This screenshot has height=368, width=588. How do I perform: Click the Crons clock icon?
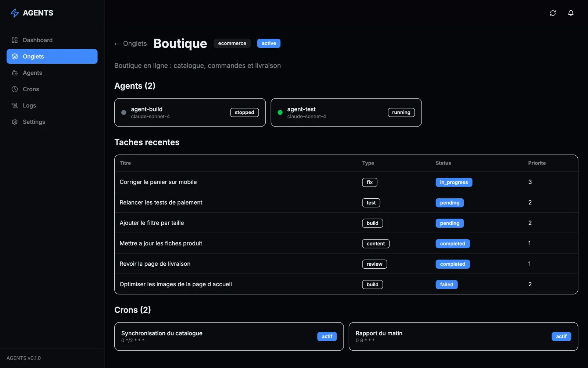[15, 89]
